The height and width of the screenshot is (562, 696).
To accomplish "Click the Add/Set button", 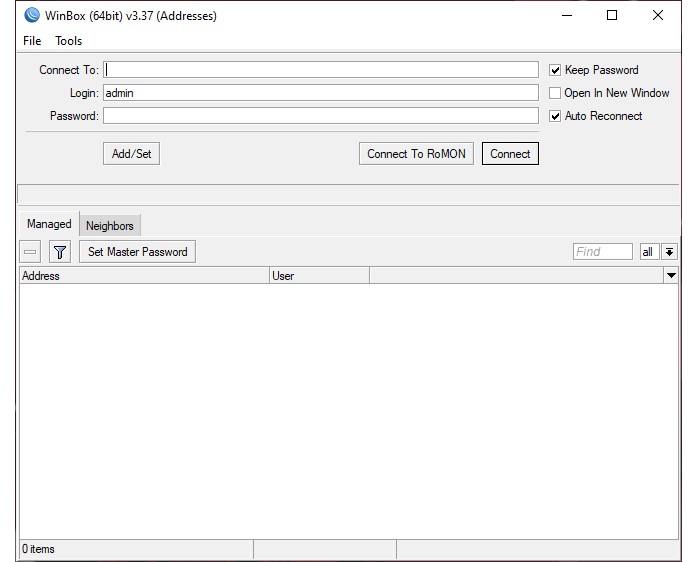I will 131,154.
